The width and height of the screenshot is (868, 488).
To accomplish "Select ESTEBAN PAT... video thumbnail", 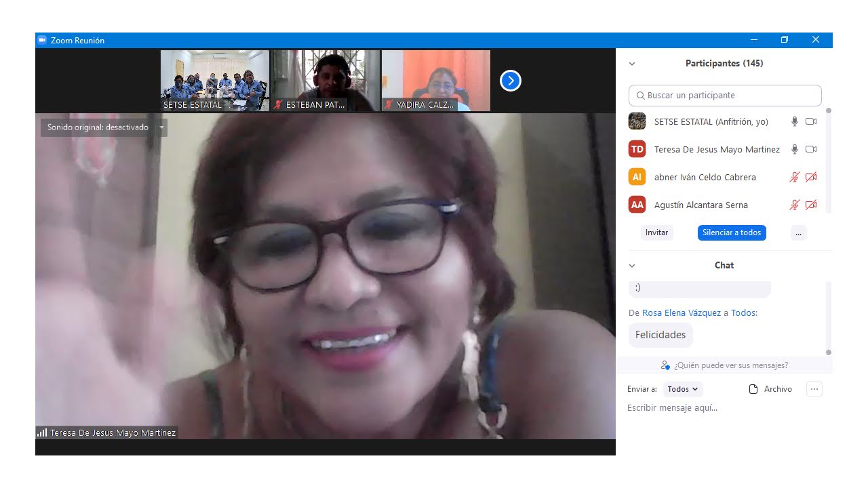I will click(x=325, y=81).
